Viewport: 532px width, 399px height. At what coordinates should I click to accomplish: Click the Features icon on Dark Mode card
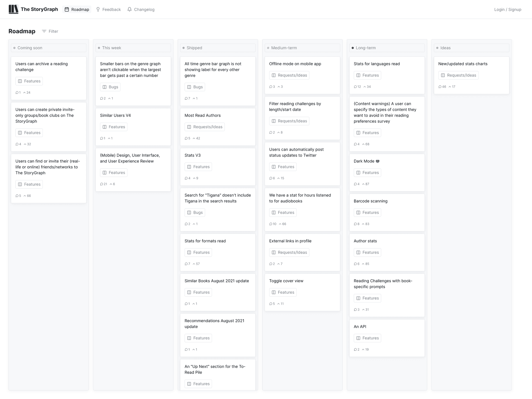click(x=358, y=172)
